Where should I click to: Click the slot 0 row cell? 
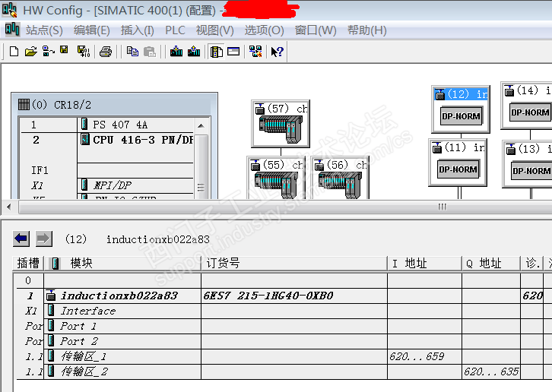(x=28, y=280)
